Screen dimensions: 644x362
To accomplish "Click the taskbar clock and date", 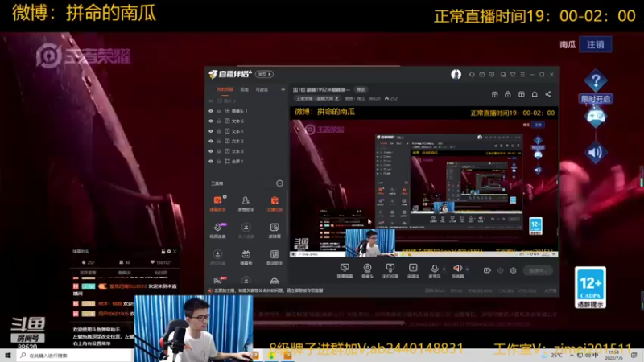I will pos(613,356).
